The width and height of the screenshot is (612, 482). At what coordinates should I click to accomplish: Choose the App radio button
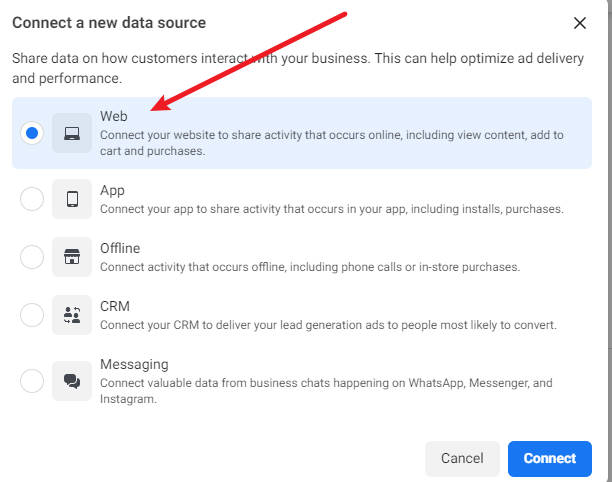[x=32, y=199]
